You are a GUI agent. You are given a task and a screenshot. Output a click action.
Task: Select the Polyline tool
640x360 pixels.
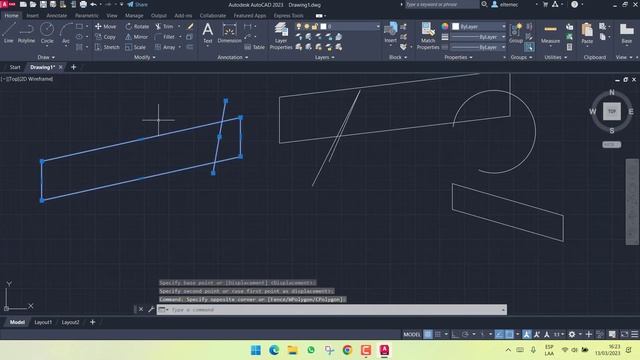click(x=26, y=33)
